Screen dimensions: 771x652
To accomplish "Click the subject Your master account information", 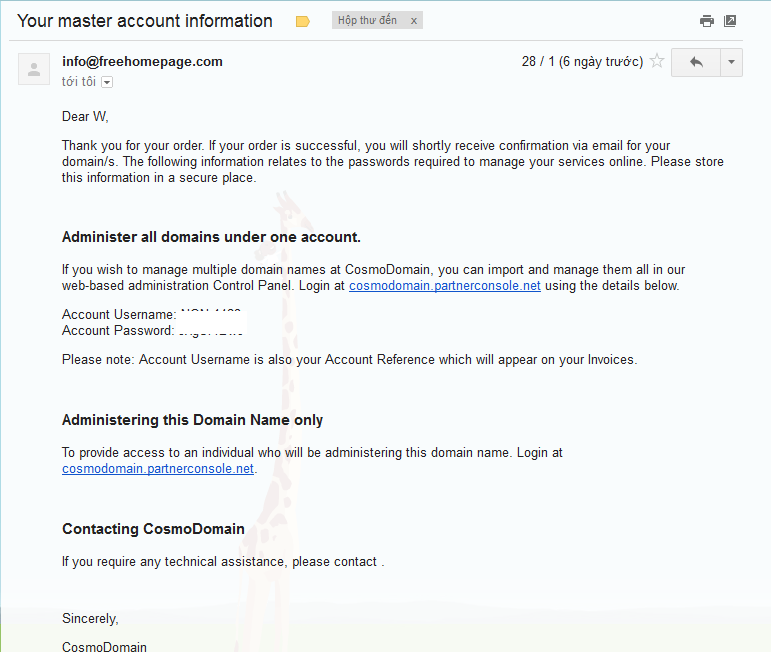I will pyautogui.click(x=145, y=21).
